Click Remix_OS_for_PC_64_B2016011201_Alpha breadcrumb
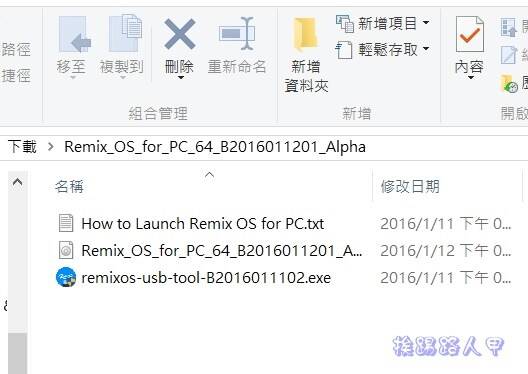The image size is (528, 374). pos(215,147)
